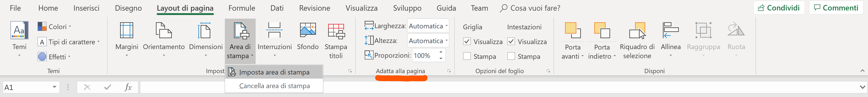This screenshot has height=97, width=868.
Task: Click the Temi themes icon
Action: 19,30
